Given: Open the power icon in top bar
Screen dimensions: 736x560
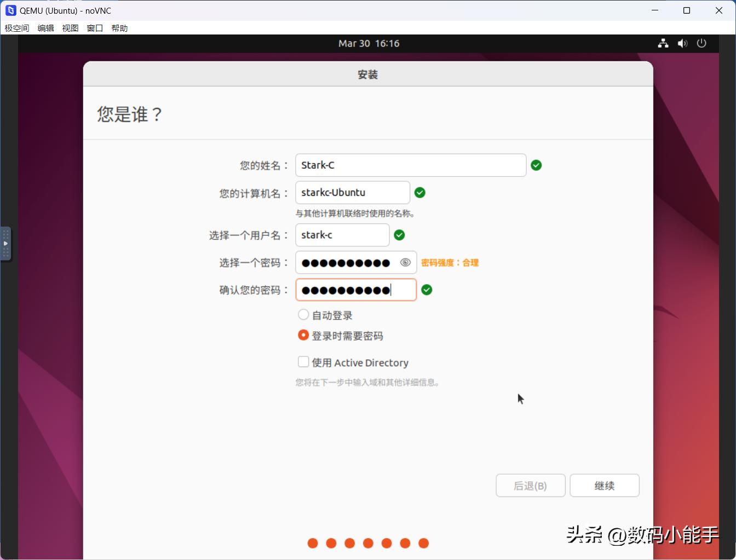Looking at the screenshot, I should pos(702,43).
